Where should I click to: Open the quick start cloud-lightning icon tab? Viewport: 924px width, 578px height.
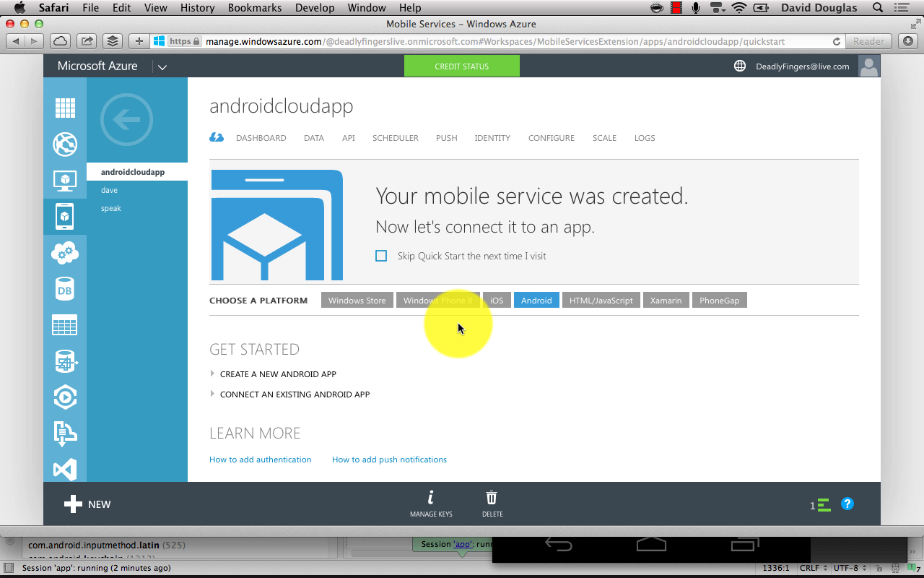click(217, 137)
